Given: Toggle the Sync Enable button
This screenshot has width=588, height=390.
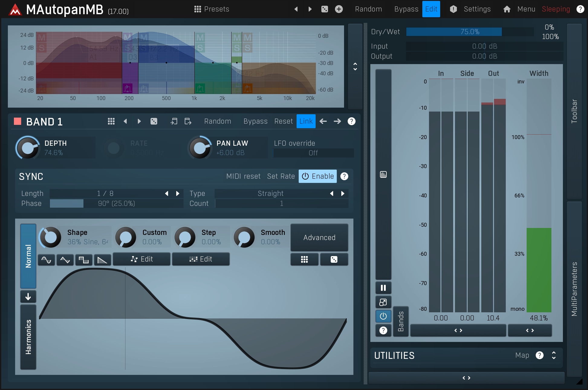Looking at the screenshot, I should 317,176.
